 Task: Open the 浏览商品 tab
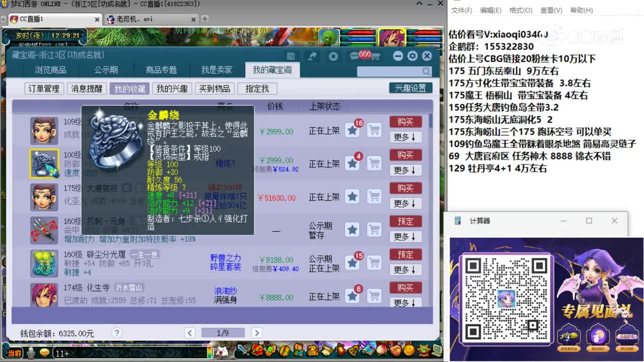point(50,70)
